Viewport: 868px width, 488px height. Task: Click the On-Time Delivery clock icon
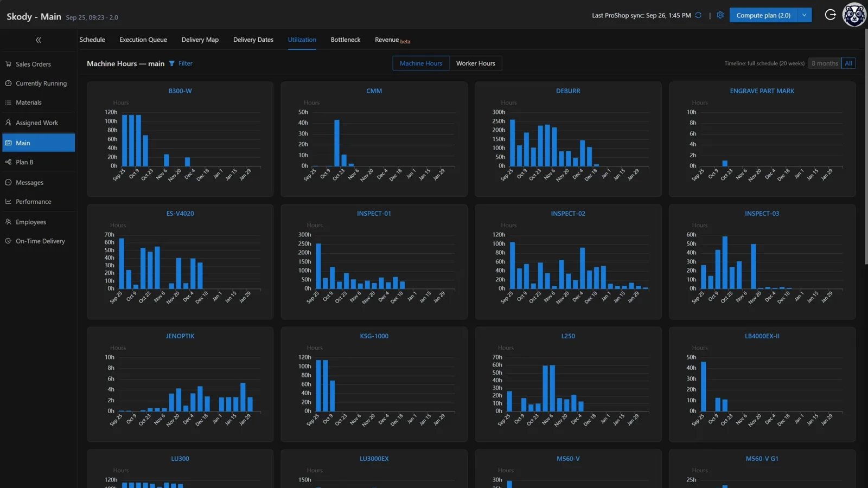pos(8,241)
